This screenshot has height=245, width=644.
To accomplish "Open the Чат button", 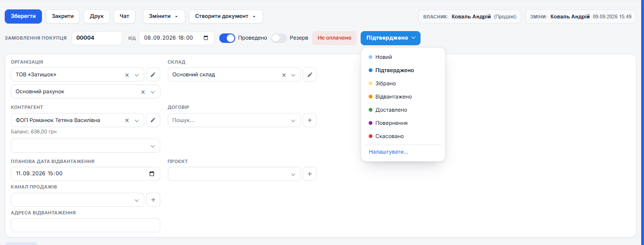I will (x=124, y=16).
